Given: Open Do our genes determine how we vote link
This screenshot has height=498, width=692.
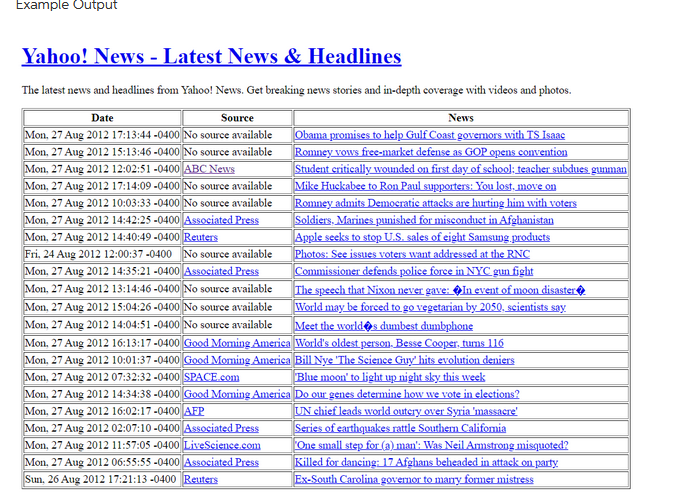Looking at the screenshot, I should point(407,394).
